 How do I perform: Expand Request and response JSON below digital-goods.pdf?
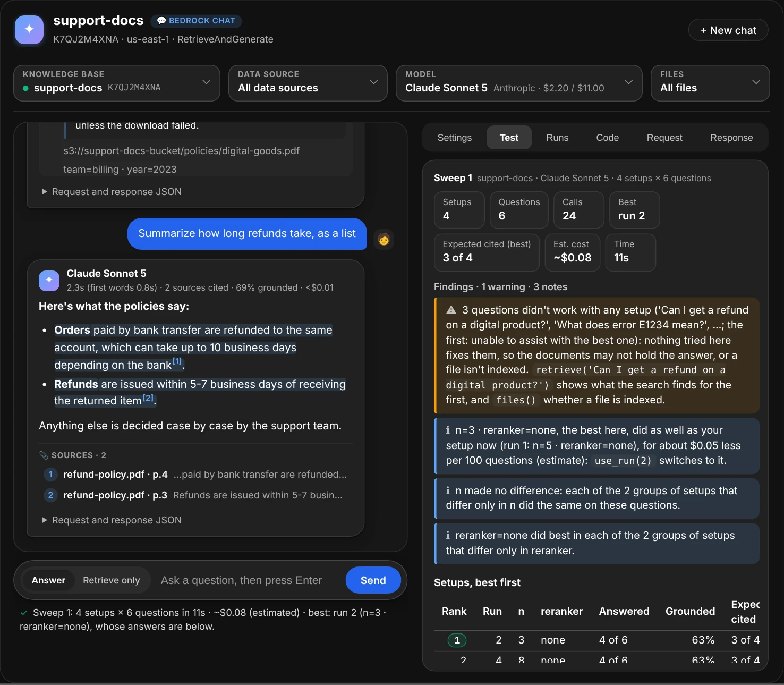112,192
